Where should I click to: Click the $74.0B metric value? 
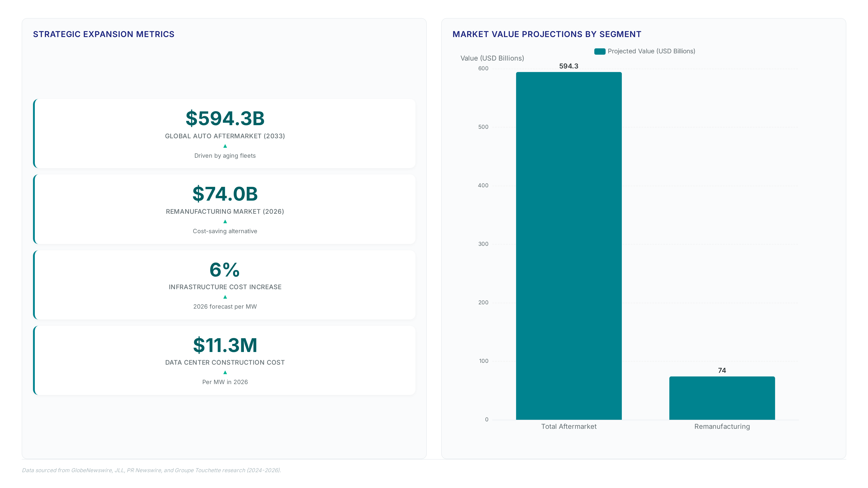click(x=225, y=194)
